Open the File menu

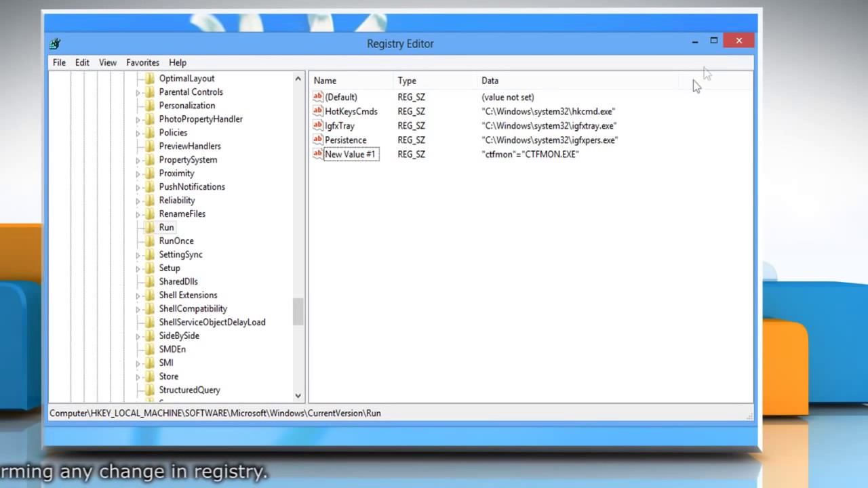(59, 62)
